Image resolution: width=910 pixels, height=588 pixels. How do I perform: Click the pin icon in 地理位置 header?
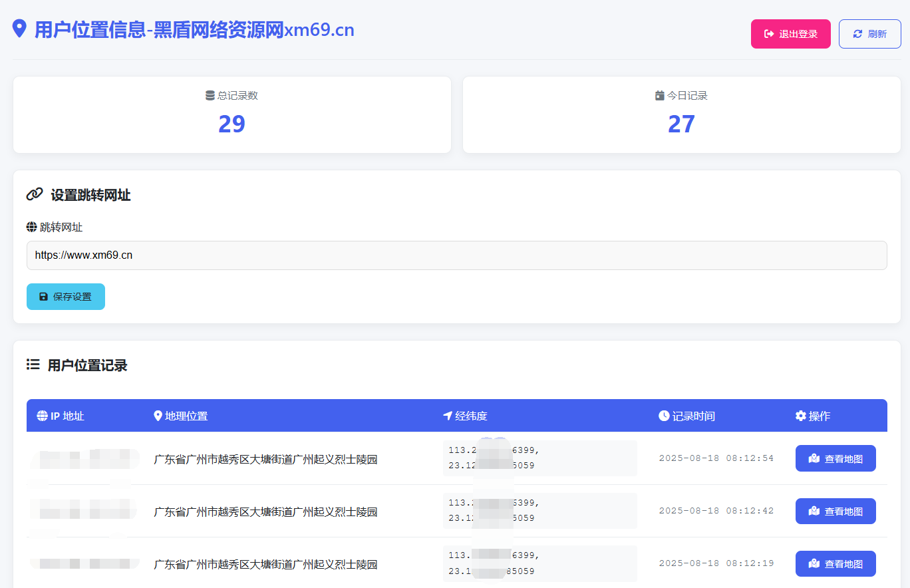point(158,416)
